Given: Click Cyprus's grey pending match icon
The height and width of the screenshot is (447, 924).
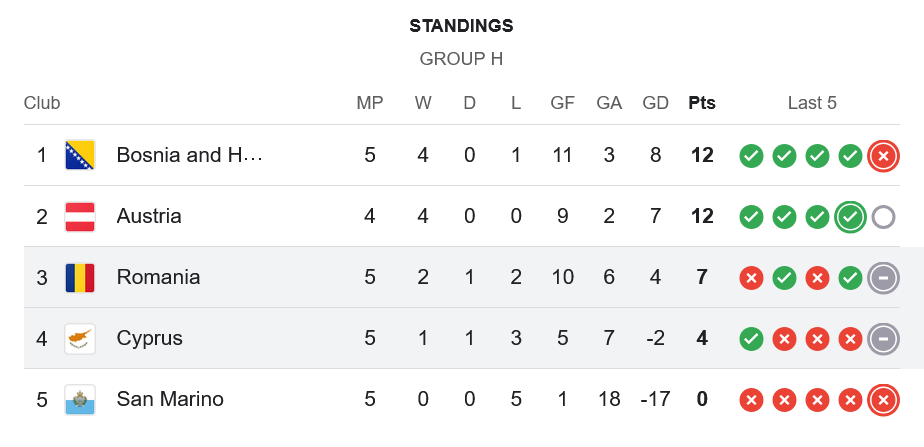Looking at the screenshot, I should pos(882,338).
